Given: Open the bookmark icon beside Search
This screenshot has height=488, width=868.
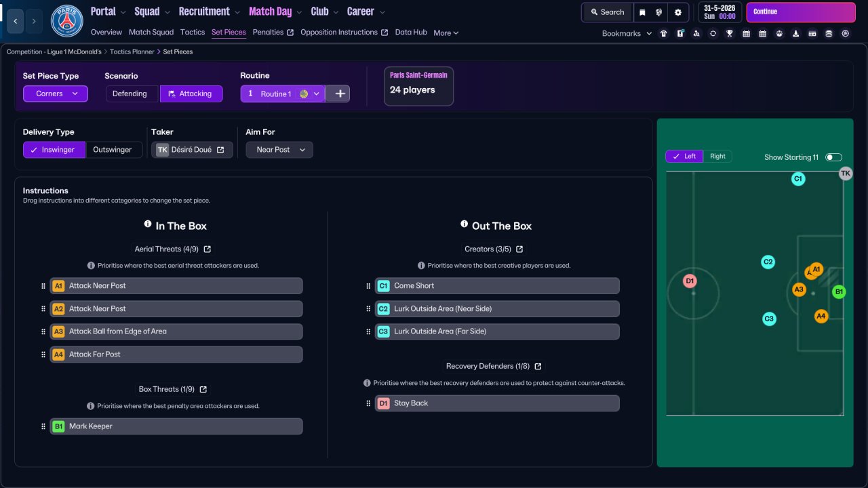Looking at the screenshot, I should pos(642,12).
